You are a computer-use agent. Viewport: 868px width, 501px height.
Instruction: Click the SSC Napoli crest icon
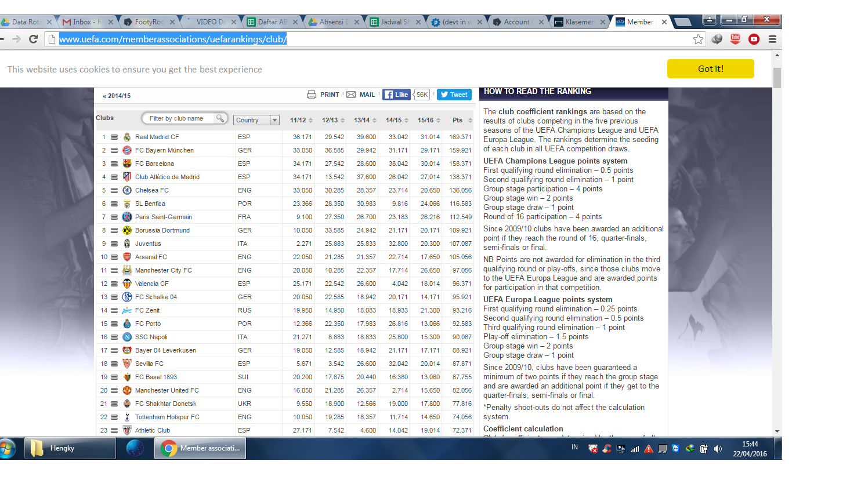tap(127, 337)
